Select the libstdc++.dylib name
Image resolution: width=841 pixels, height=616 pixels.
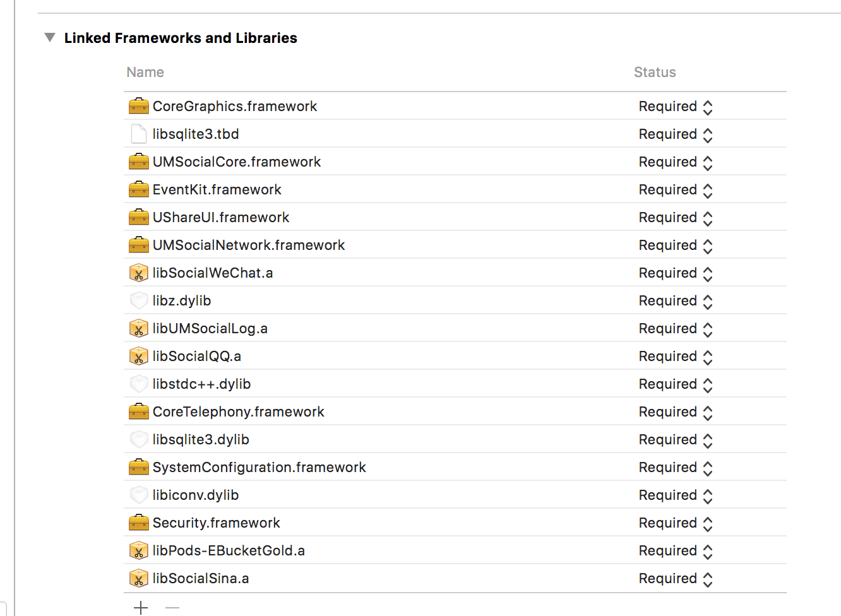pyautogui.click(x=202, y=384)
